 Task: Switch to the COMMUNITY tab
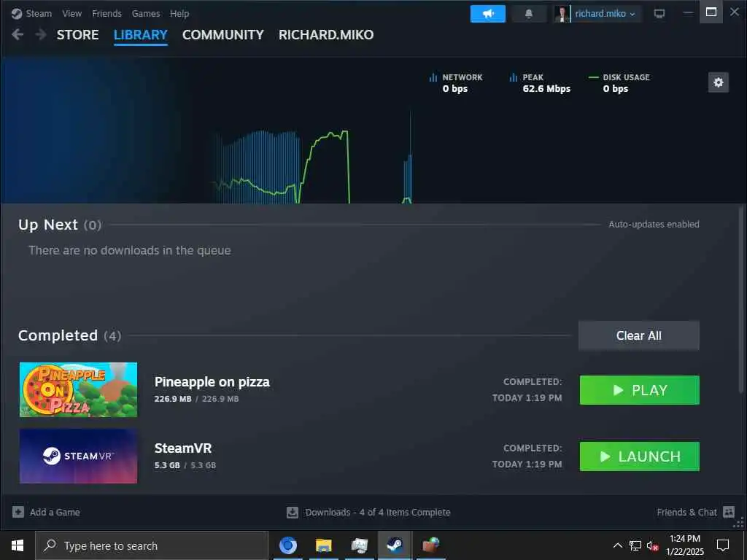pos(223,35)
